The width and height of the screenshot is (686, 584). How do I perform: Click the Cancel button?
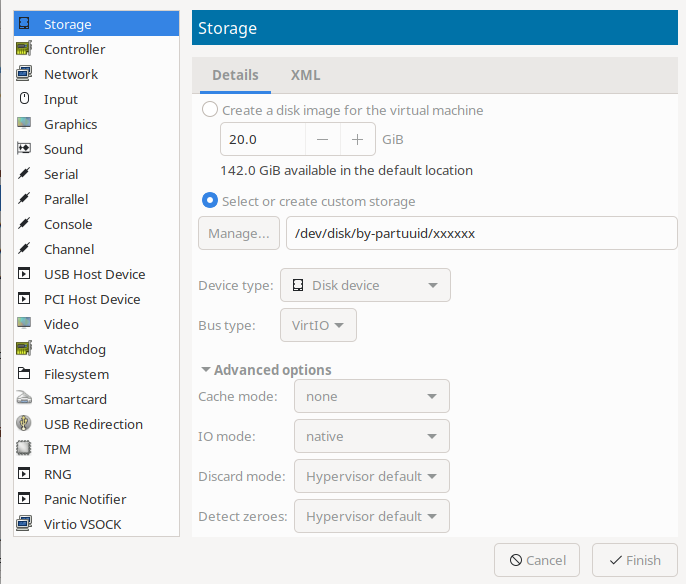pyautogui.click(x=537, y=560)
